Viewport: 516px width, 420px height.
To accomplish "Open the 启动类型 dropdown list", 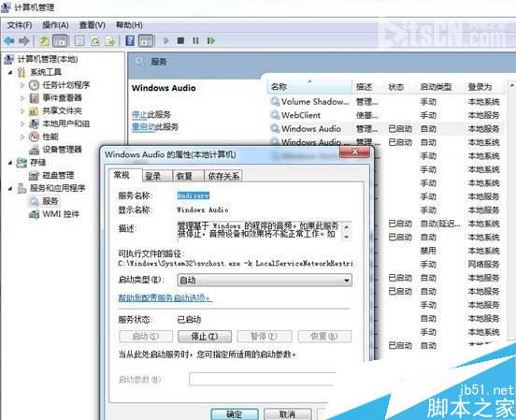I will [265, 281].
